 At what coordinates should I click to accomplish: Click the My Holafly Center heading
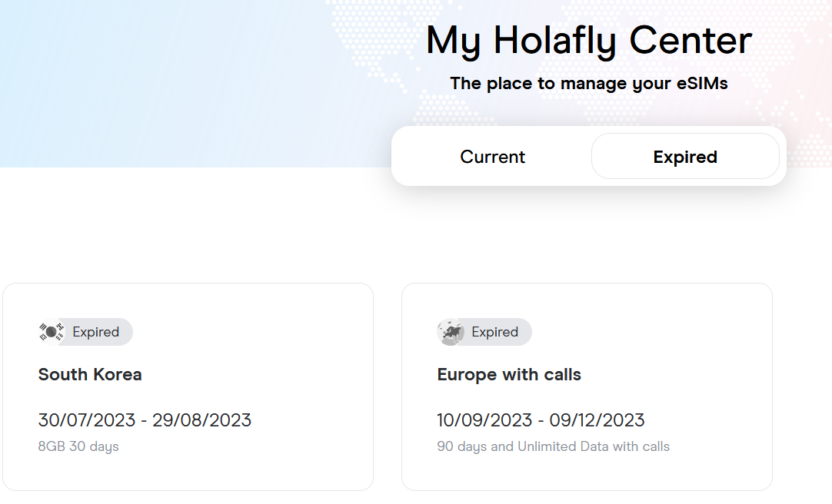(x=588, y=40)
